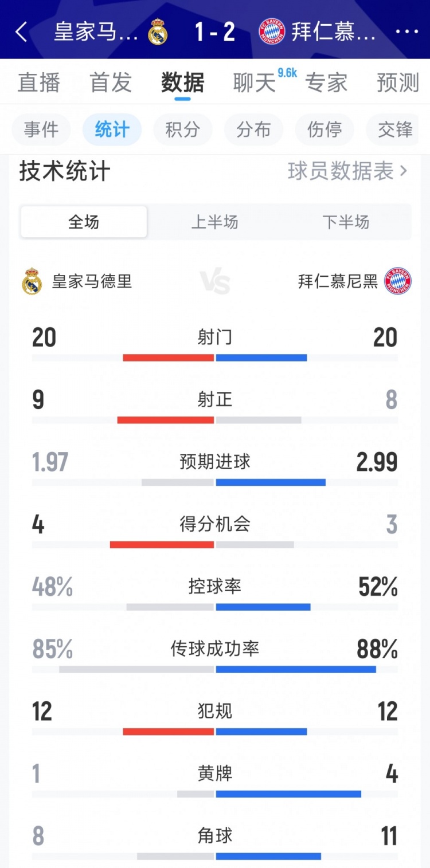Open the three-dot more options menu
The image size is (430, 868).
click(406, 32)
